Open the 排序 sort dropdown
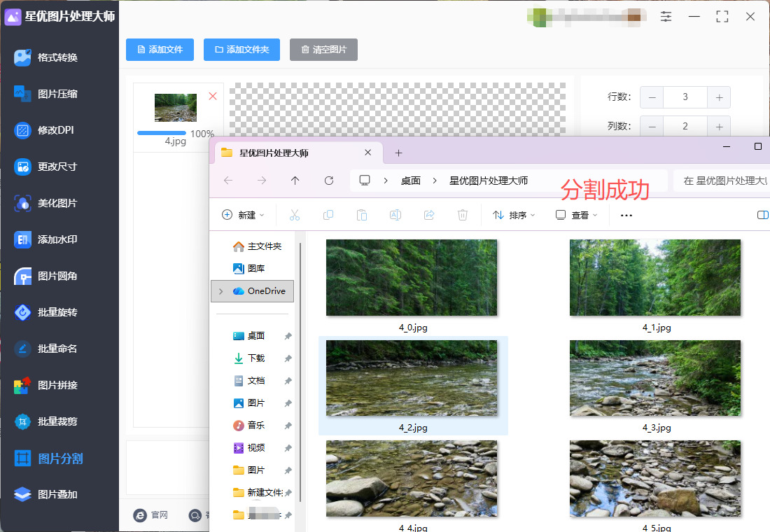This screenshot has width=770, height=532. [514, 216]
